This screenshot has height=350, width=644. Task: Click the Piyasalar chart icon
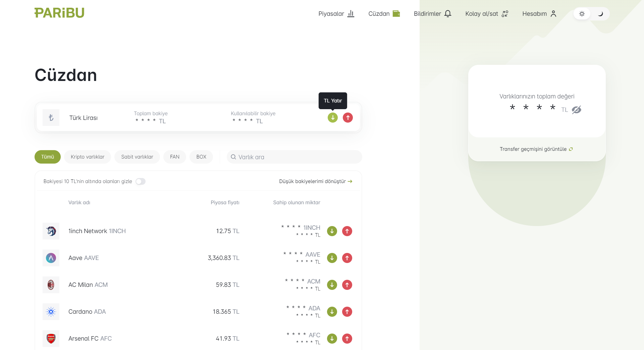tap(351, 13)
